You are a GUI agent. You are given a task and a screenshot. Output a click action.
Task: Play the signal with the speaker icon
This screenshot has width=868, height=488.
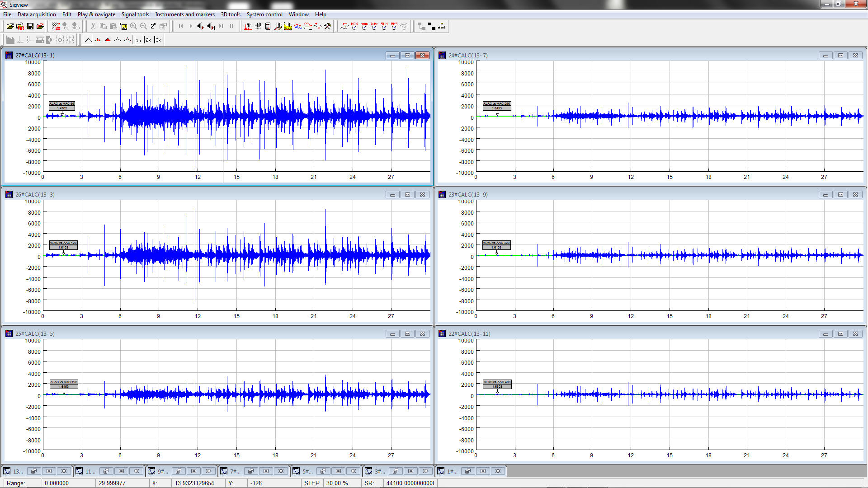200,26
